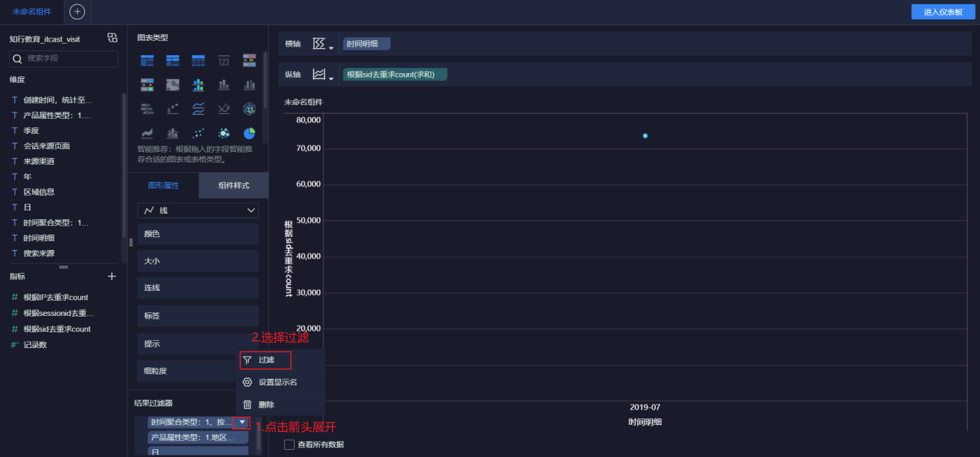Click the 产品属性类型 item in 结果过滤器
The width and height of the screenshot is (980, 457).
coord(198,437)
